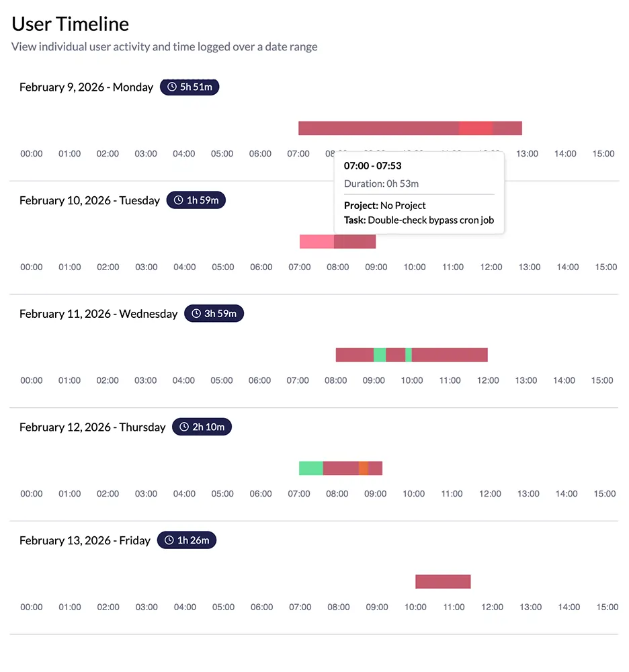Click the User Timeline page title

point(69,24)
